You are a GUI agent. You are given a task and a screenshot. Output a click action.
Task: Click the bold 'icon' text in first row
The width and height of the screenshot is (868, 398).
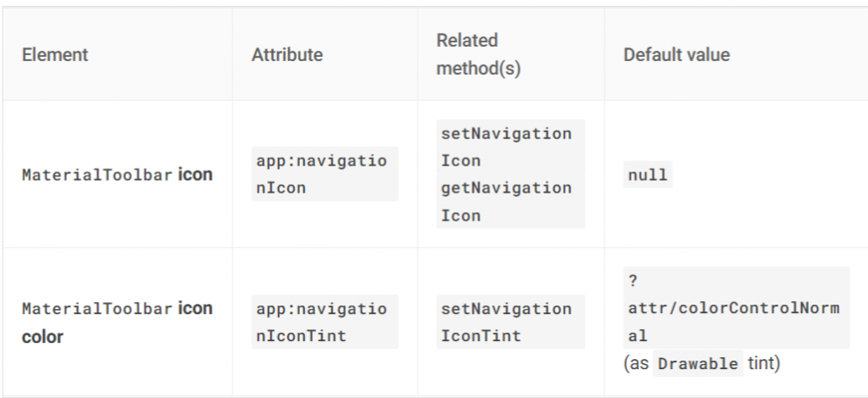195,175
